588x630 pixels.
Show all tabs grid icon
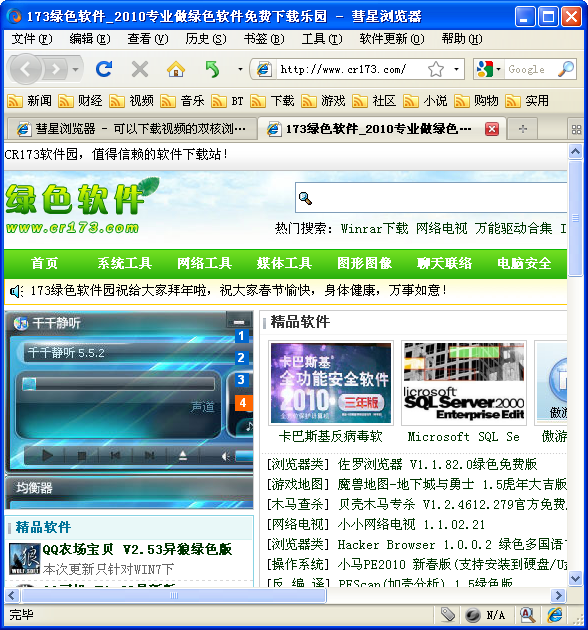[576, 129]
